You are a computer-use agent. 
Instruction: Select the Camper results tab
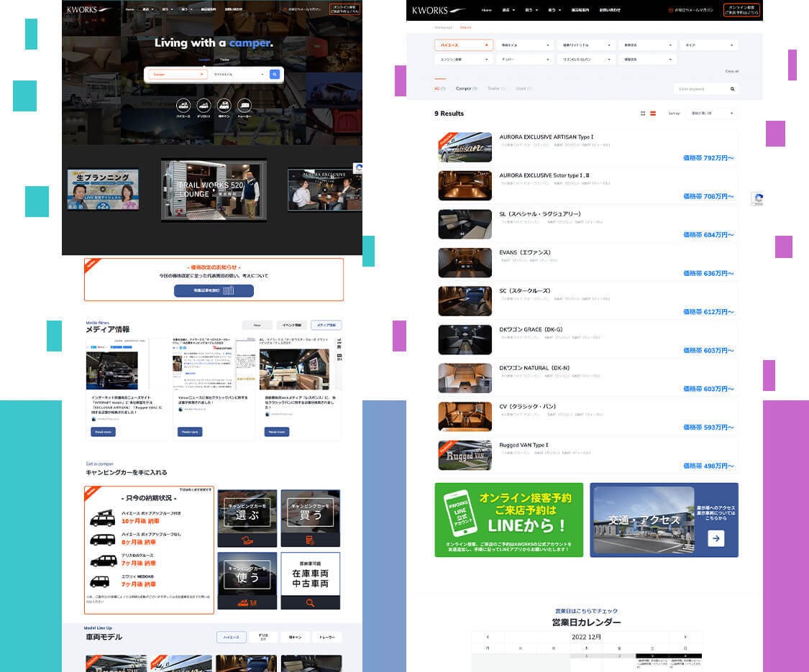[x=467, y=88]
